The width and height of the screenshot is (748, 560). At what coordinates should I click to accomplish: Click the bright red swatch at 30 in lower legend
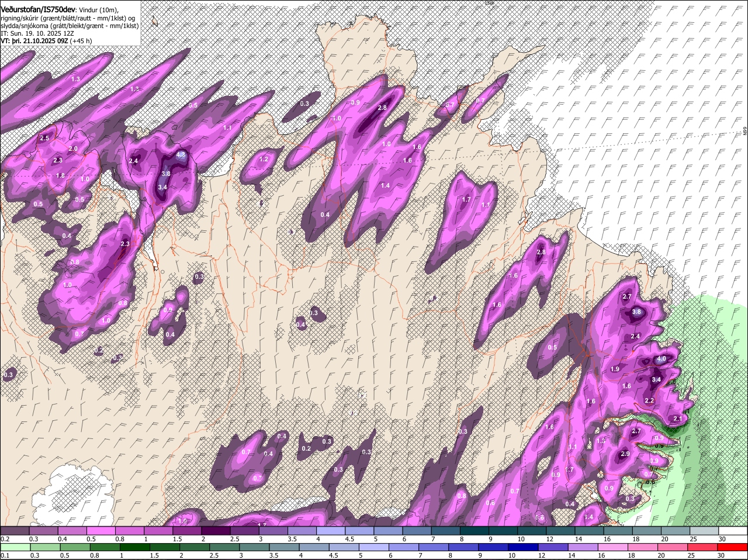point(733,547)
